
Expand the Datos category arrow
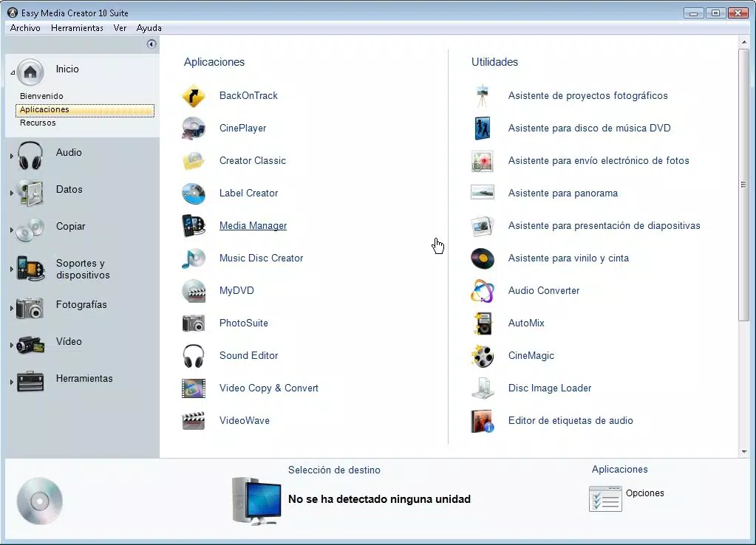(12, 193)
